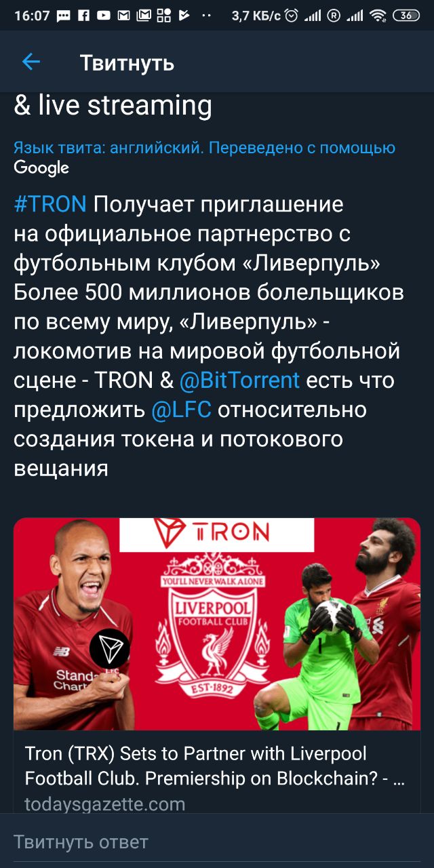Tap the message notification icon beside clock

pos(63,16)
